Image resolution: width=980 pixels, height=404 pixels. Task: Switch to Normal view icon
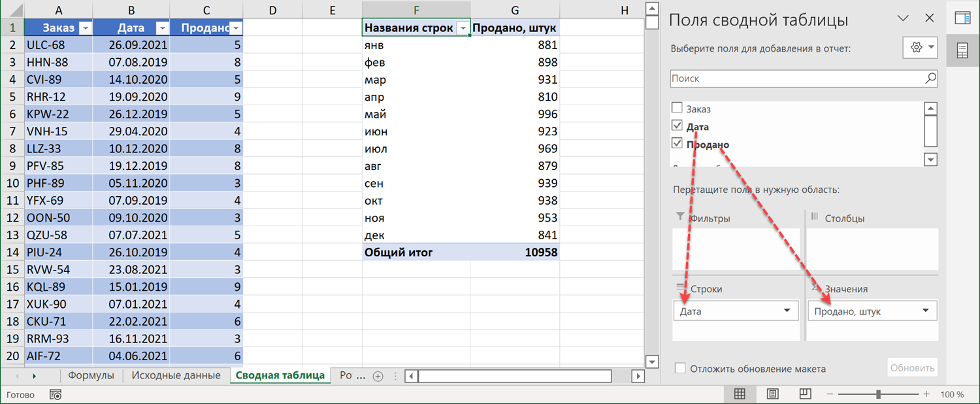click(740, 394)
